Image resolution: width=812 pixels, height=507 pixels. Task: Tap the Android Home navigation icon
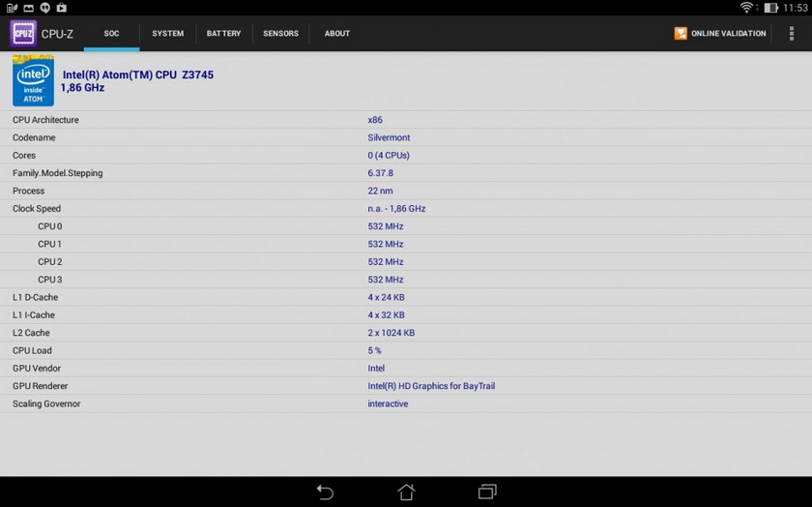tap(406, 492)
